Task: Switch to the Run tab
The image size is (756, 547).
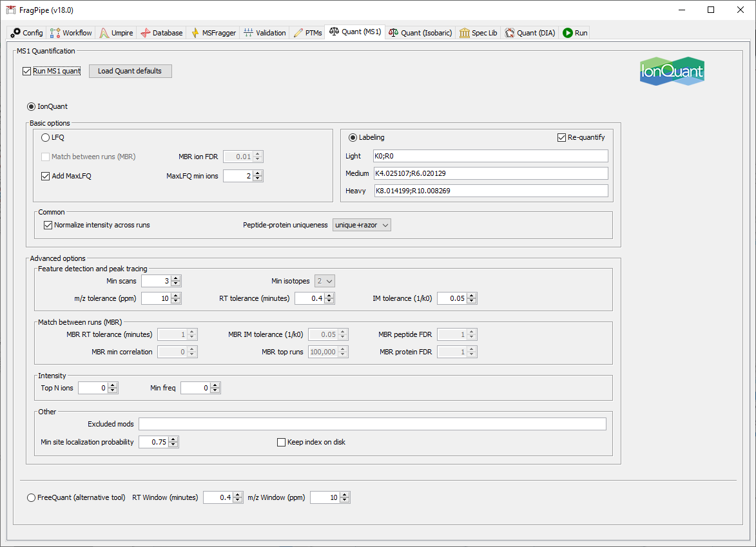Action: [x=575, y=33]
